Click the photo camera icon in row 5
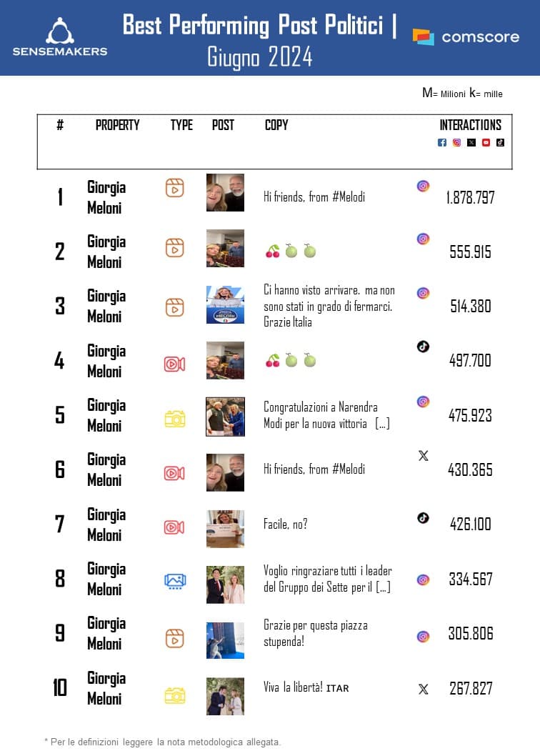 174,419
